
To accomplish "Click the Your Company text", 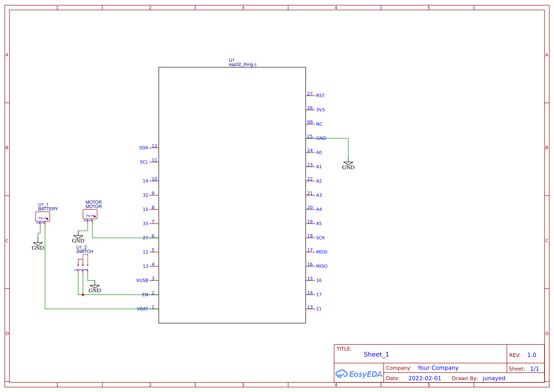I will pos(438,368).
